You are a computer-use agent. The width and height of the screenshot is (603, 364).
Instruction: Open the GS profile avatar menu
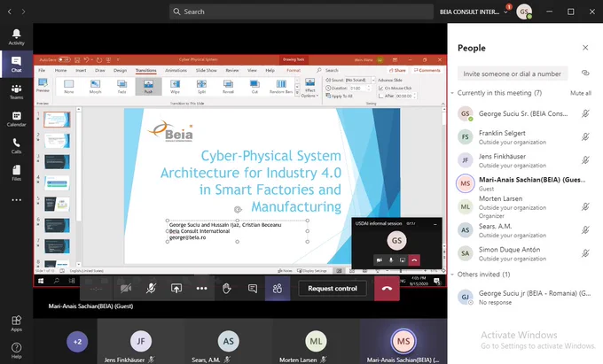(x=524, y=12)
